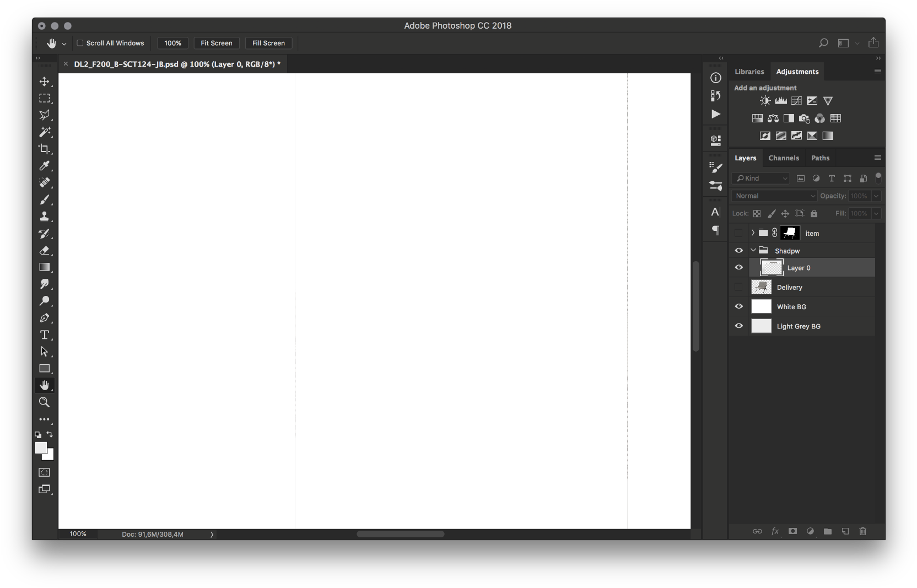This screenshot has height=588, width=917.
Task: Add a Color Balance adjustment
Action: click(773, 118)
